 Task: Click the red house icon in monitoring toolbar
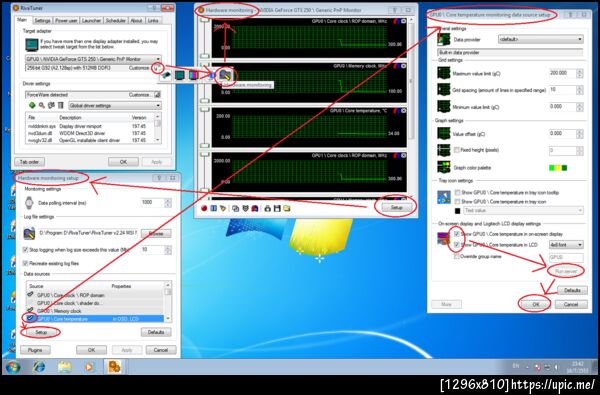(255, 208)
